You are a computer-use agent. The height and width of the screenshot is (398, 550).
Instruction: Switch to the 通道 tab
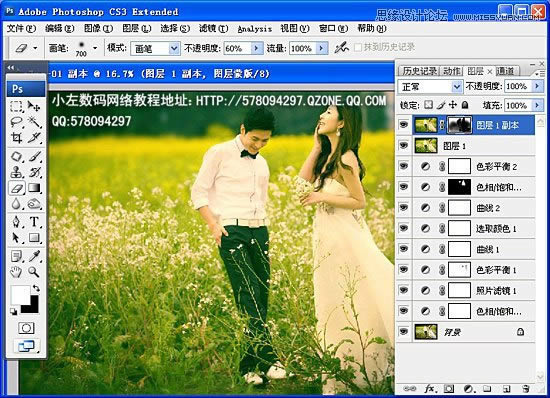coord(505,71)
